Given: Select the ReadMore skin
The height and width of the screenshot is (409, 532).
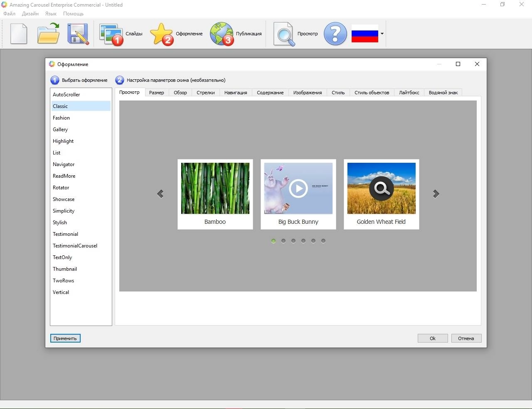Looking at the screenshot, I should click(x=81, y=176).
